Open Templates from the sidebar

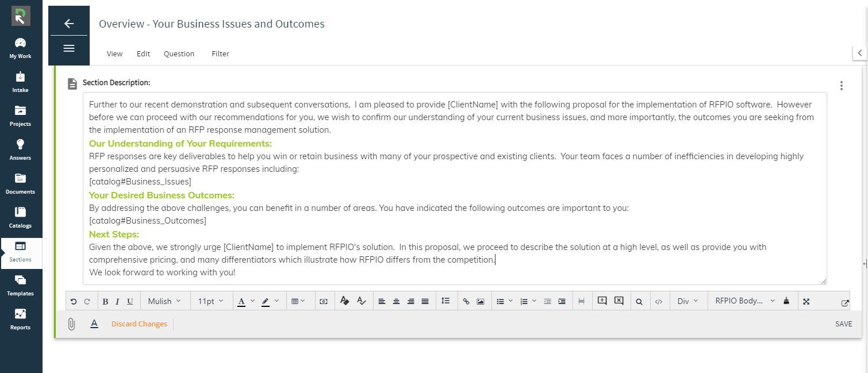pos(21,286)
